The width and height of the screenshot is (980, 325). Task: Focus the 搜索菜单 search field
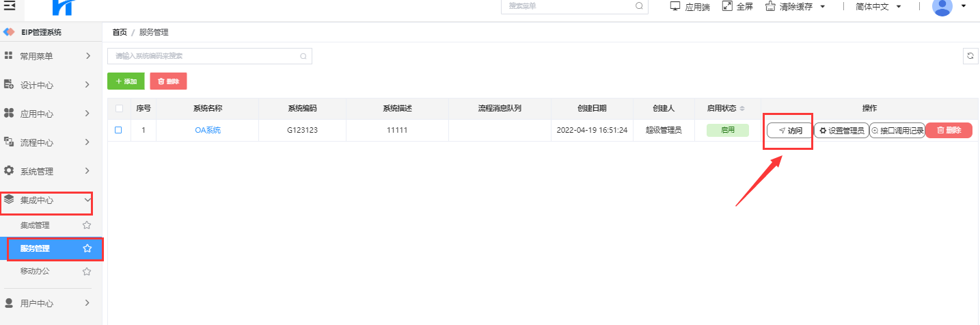[575, 6]
